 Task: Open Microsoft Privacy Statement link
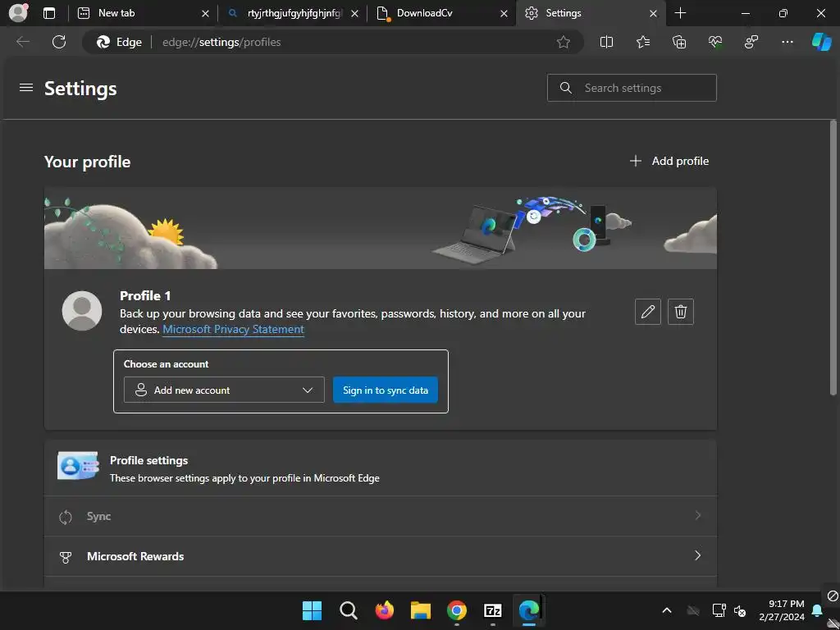tap(233, 329)
